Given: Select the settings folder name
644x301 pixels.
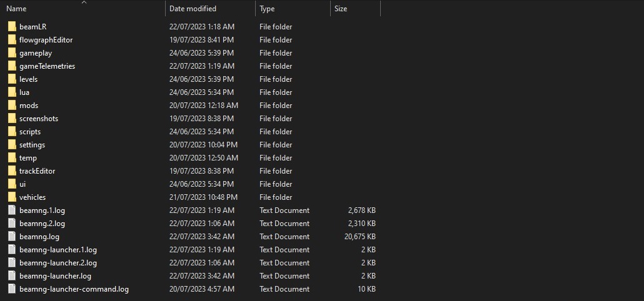Looking at the screenshot, I should (x=32, y=145).
